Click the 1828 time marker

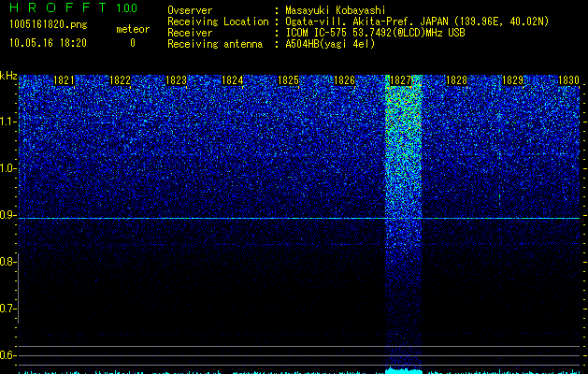[x=456, y=80]
